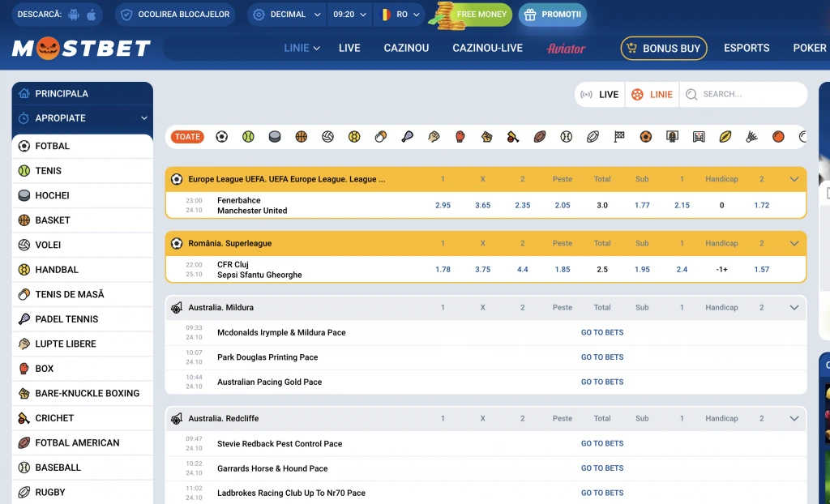Image resolution: width=830 pixels, height=504 pixels.
Task: Collapse the Australia. Mildura section
Action: coord(794,308)
